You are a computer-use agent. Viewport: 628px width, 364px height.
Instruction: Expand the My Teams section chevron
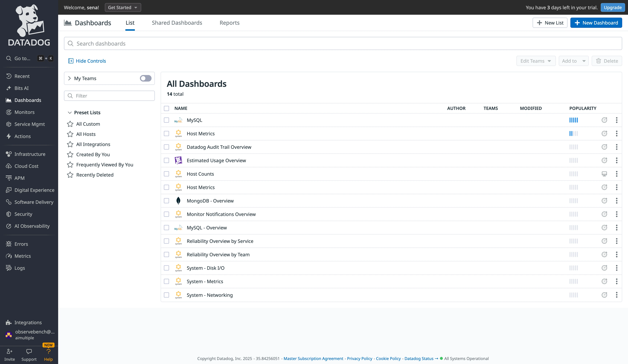click(70, 78)
